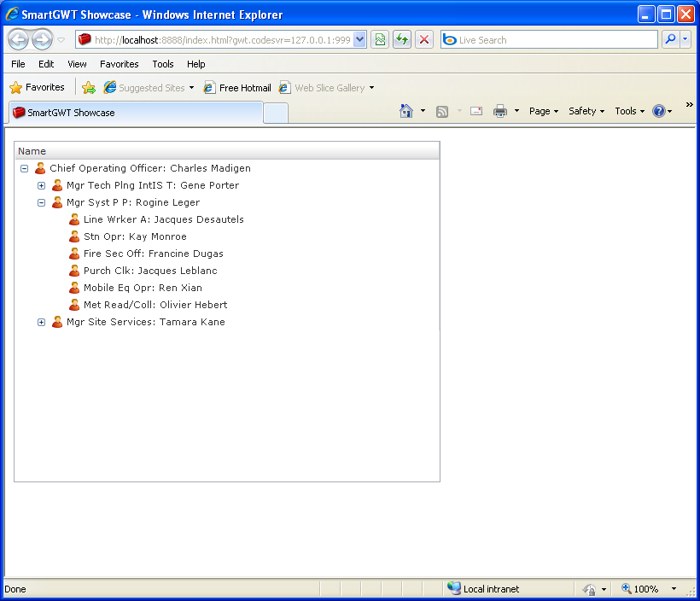Click the RSS feeds icon
The image size is (700, 601).
coord(442,111)
